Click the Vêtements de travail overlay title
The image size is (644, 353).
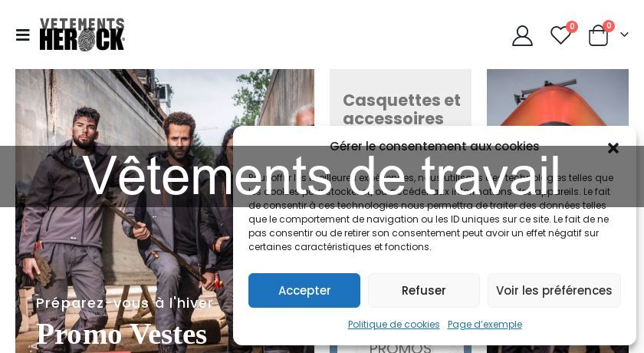coord(321,176)
